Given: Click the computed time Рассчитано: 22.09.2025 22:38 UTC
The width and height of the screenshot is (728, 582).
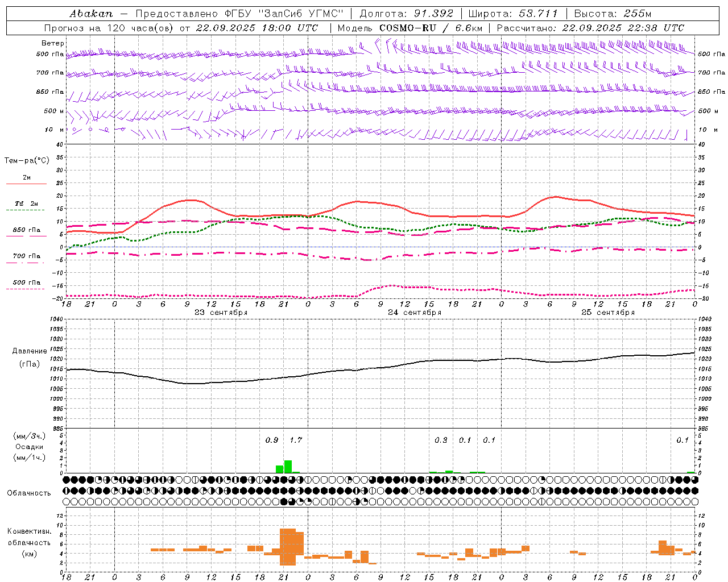Looking at the screenshot, I should 590,28.
